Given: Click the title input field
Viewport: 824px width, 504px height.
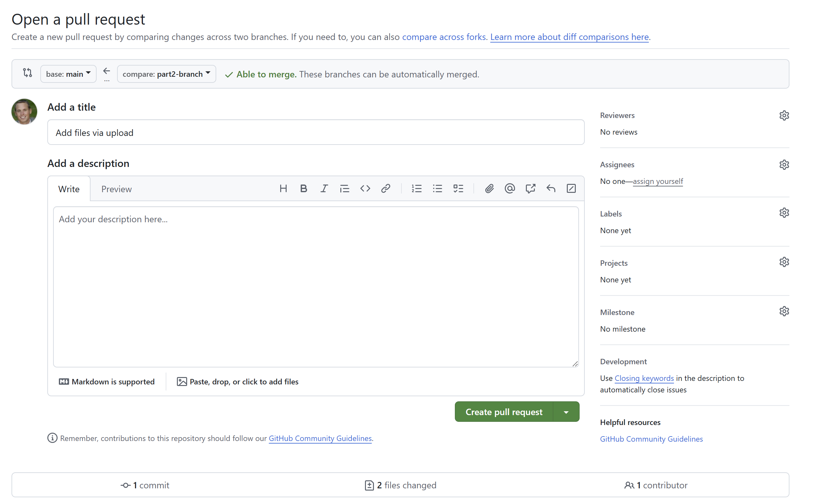Looking at the screenshot, I should (x=315, y=132).
